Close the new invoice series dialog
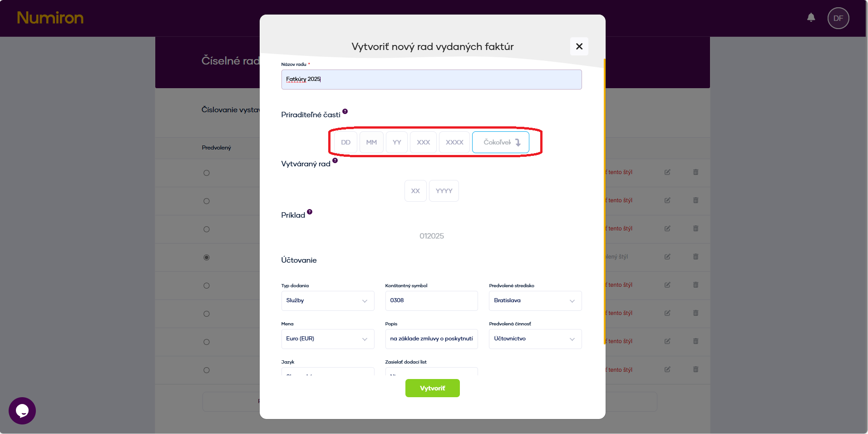Image resolution: width=868 pixels, height=434 pixels. click(x=579, y=46)
